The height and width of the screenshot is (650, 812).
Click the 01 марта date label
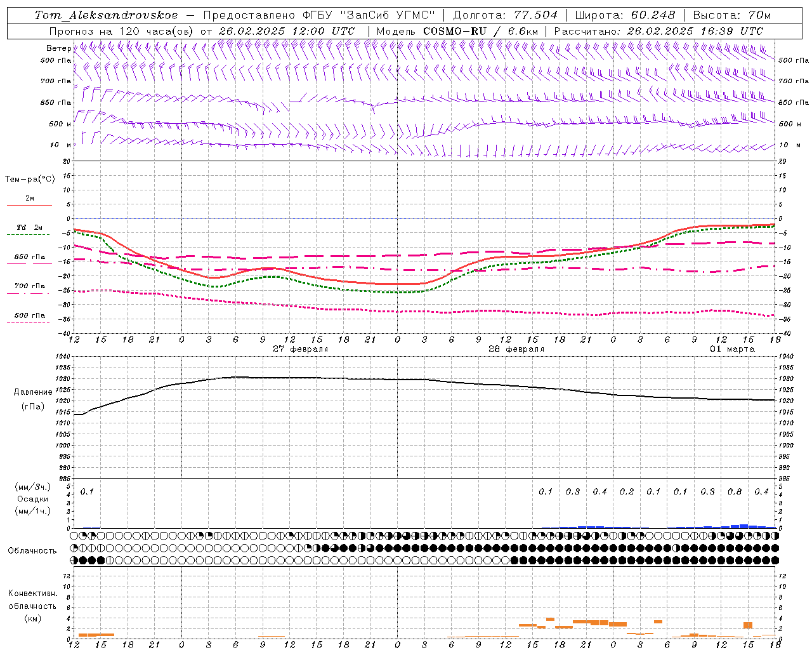[x=731, y=349]
